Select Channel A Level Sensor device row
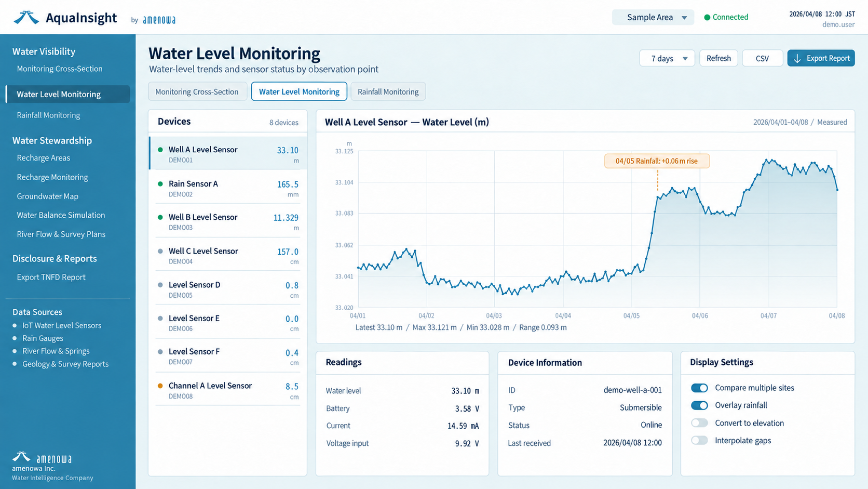Screen dimensions: 868x489 [x=228, y=389]
